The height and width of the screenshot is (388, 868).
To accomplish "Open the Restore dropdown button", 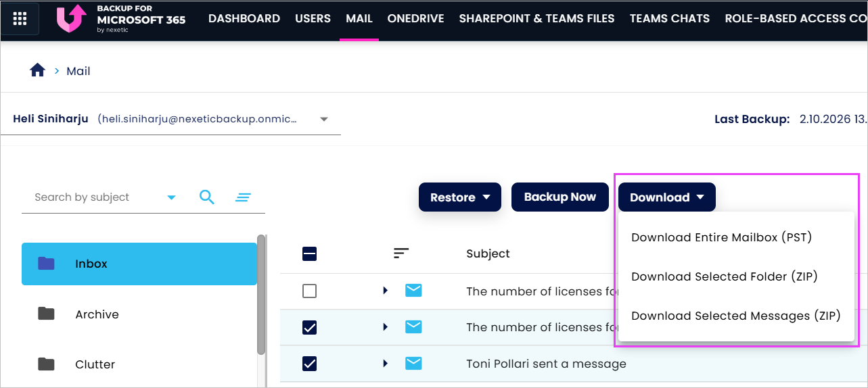I will tap(460, 197).
